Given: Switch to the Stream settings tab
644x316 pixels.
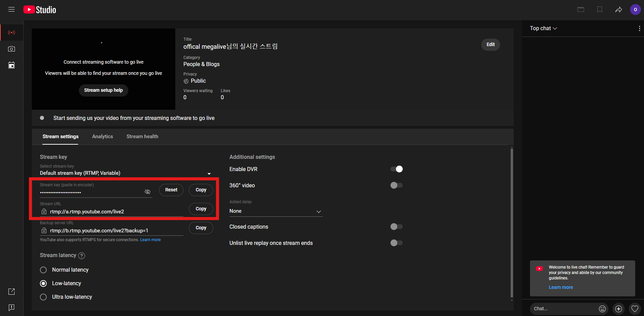Looking at the screenshot, I should pyautogui.click(x=61, y=136).
